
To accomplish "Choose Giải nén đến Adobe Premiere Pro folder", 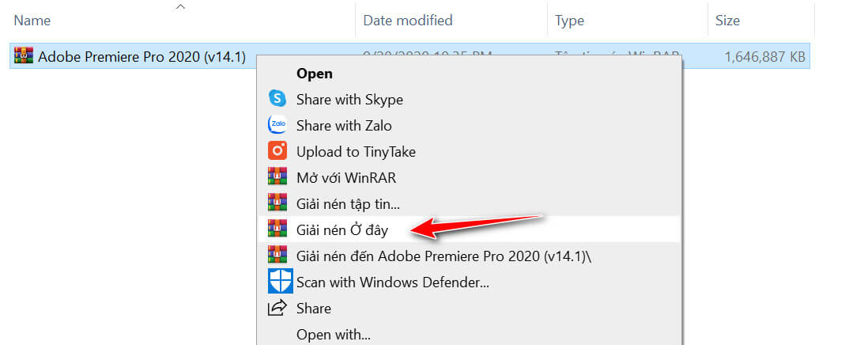I will pos(441,256).
